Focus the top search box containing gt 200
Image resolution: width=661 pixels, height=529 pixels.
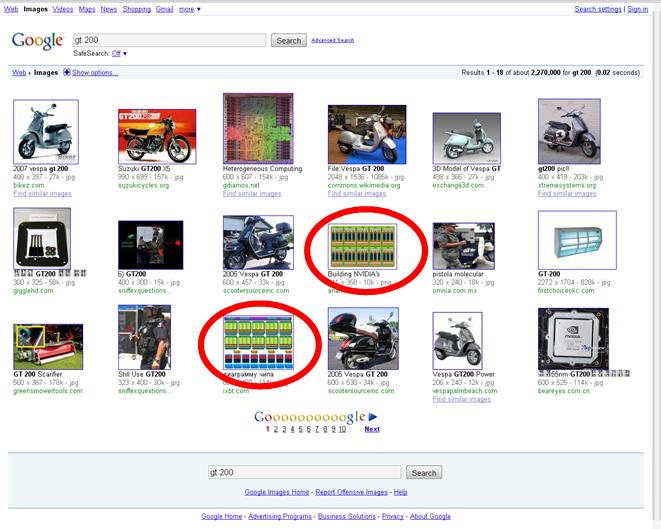(x=169, y=40)
